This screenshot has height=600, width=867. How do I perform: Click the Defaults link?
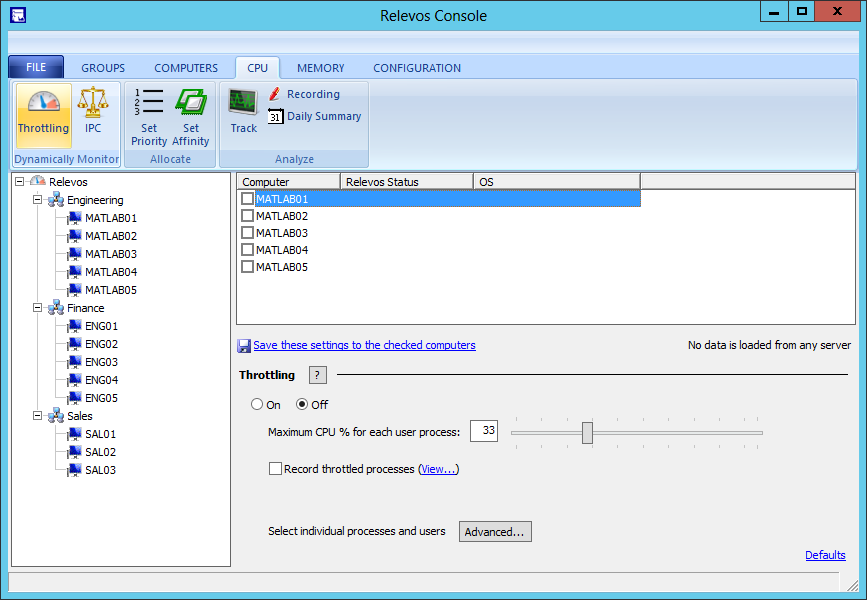tap(825, 555)
